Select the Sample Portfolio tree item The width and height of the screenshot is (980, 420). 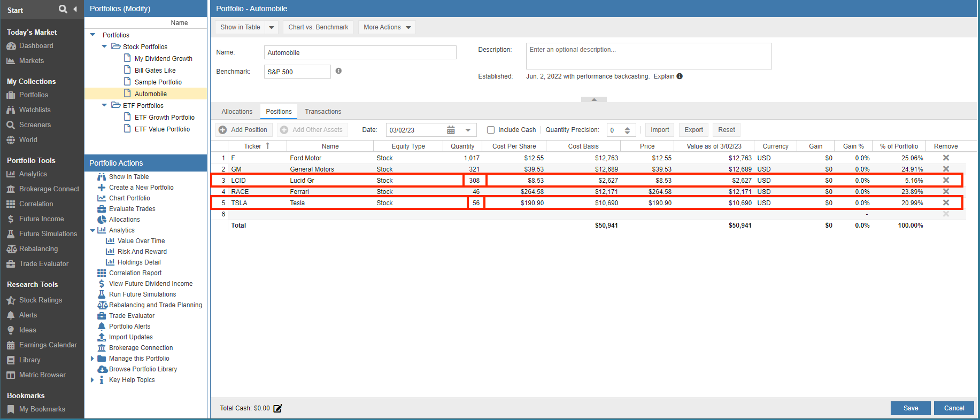pos(158,82)
